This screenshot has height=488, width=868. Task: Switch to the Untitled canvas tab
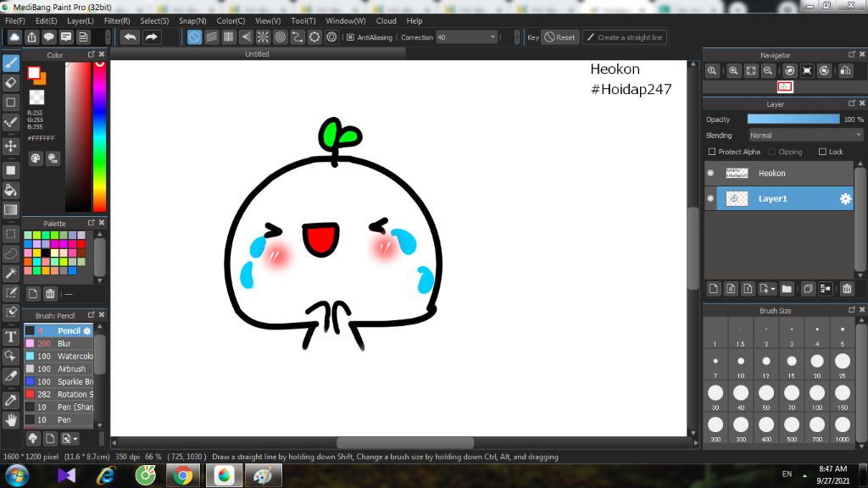(257, 53)
